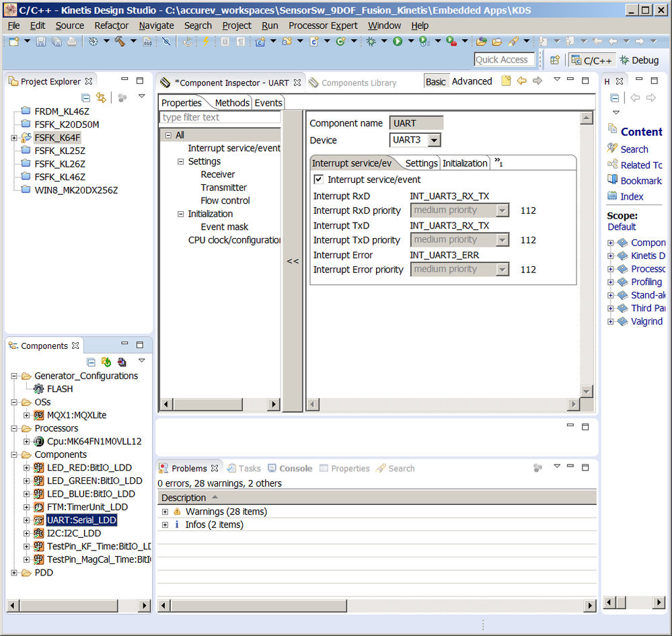Collapse all in Project Explorer
This screenshot has width=672, height=636.
pyautogui.click(x=86, y=97)
